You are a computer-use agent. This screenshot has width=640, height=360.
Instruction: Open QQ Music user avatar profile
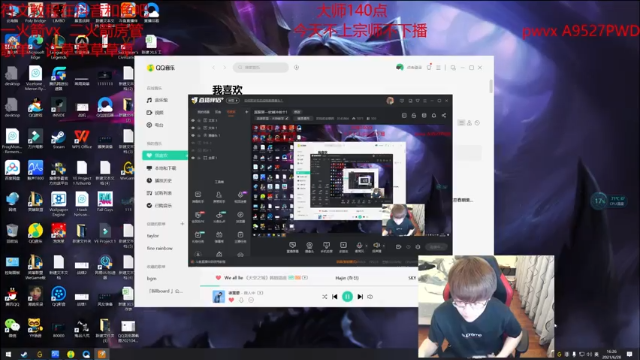[x=400, y=67]
